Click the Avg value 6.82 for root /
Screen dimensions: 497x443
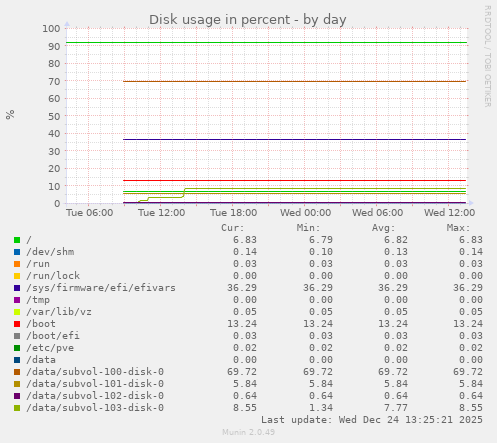[x=396, y=240]
